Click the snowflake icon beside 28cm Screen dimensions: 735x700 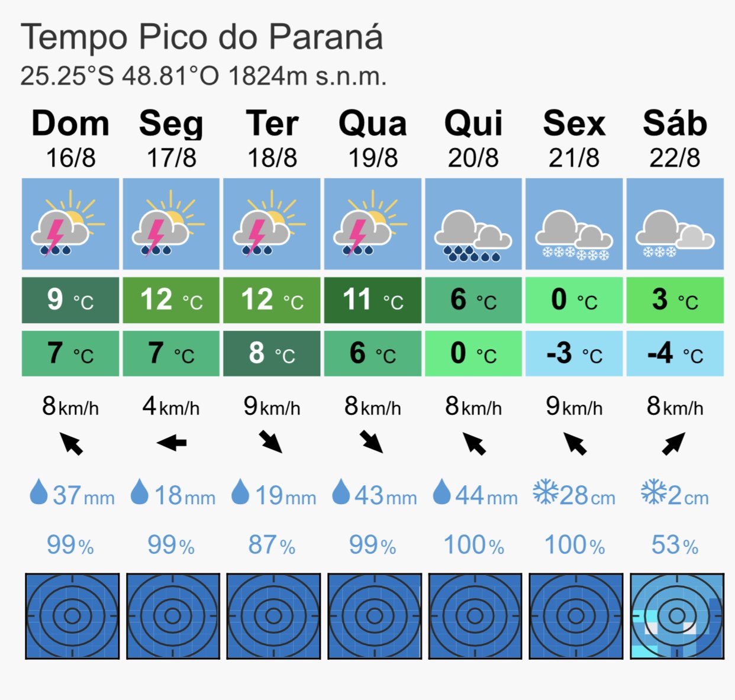(x=545, y=492)
